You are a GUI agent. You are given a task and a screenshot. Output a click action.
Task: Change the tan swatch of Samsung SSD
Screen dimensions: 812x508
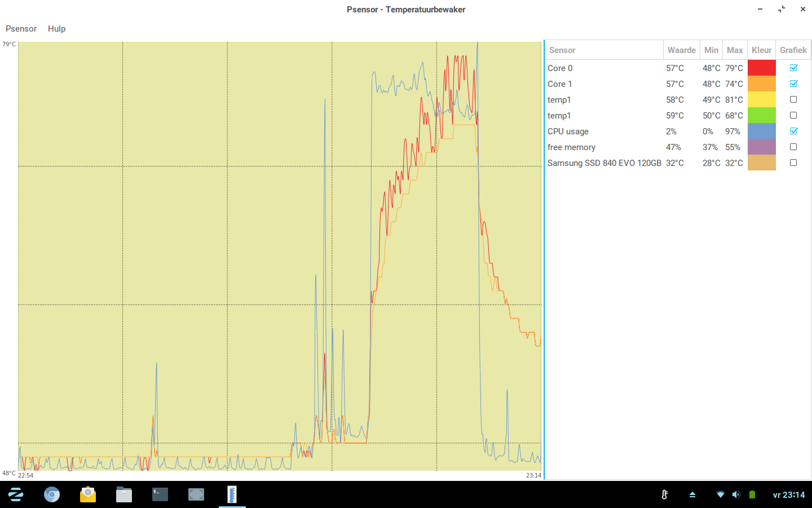click(762, 163)
